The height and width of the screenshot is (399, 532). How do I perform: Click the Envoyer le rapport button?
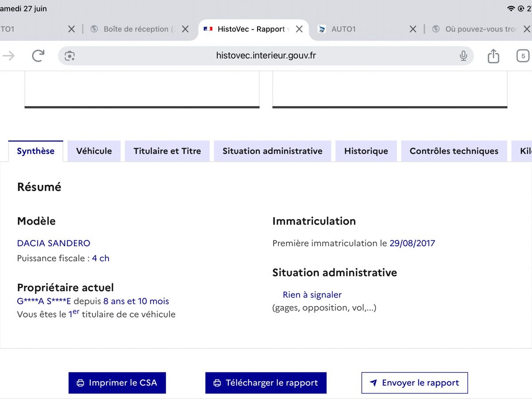click(415, 383)
